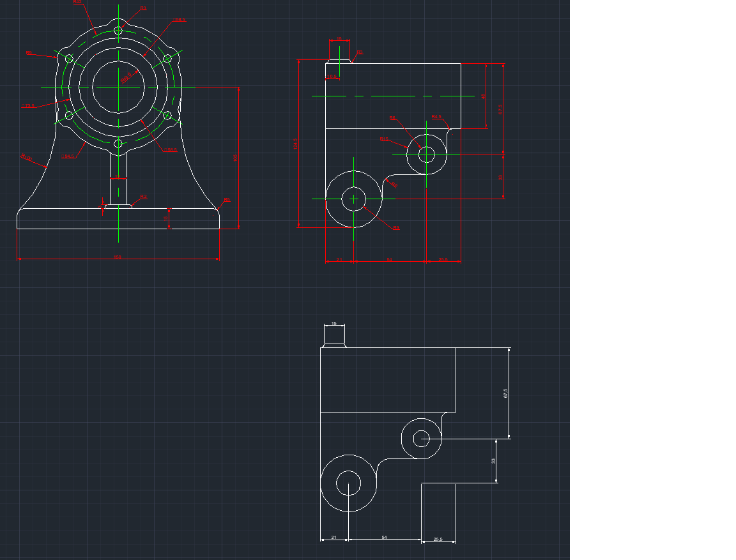Viewport: 736px width, 560px height.
Task: Select the 10.5 offset dimension text
Action: [x=332, y=76]
